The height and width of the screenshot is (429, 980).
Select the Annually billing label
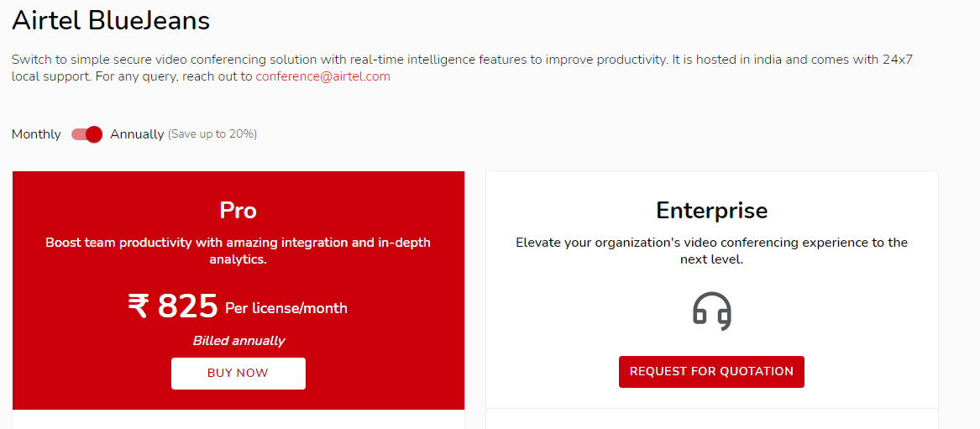tap(137, 134)
